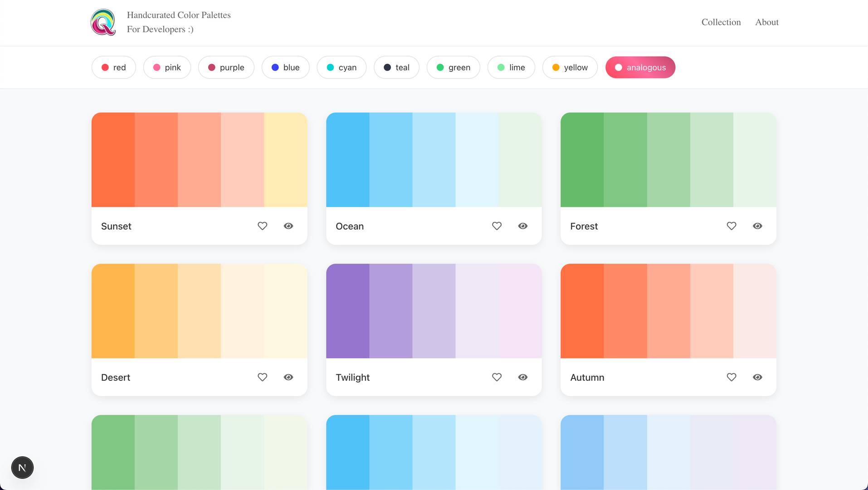Like the Ocean palette with heart icon

click(x=497, y=226)
